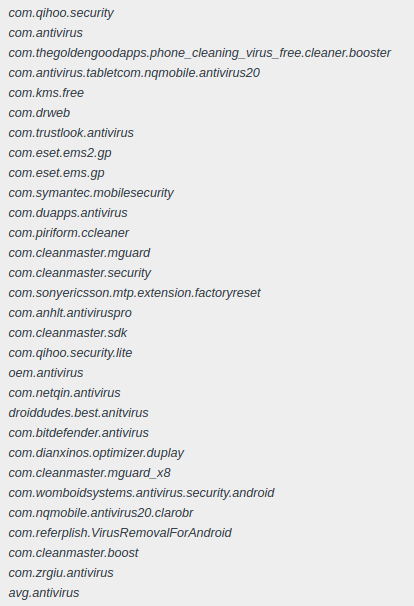
Task: Select the com.qihoo.security.lite line
Action: click(70, 353)
